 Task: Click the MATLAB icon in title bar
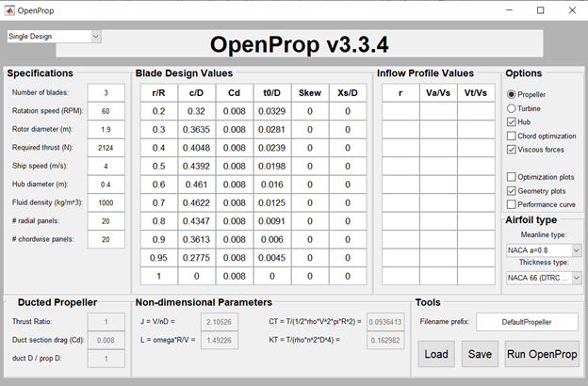coord(9,10)
